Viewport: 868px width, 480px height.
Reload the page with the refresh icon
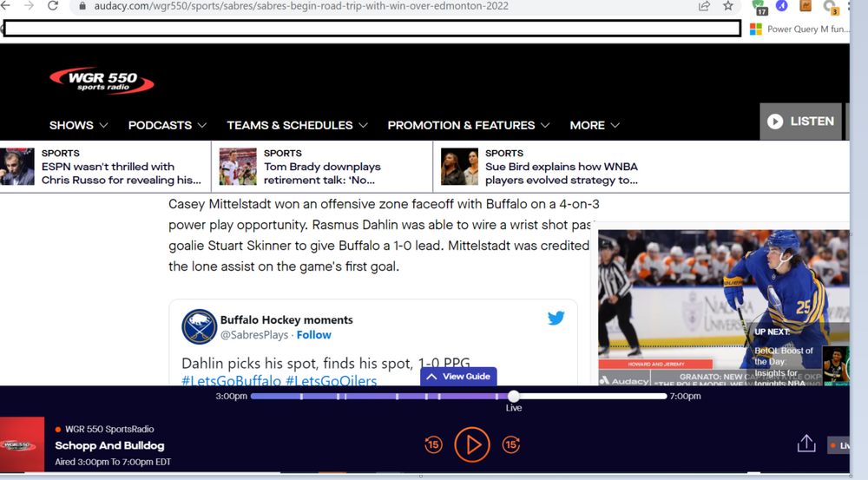click(53, 6)
